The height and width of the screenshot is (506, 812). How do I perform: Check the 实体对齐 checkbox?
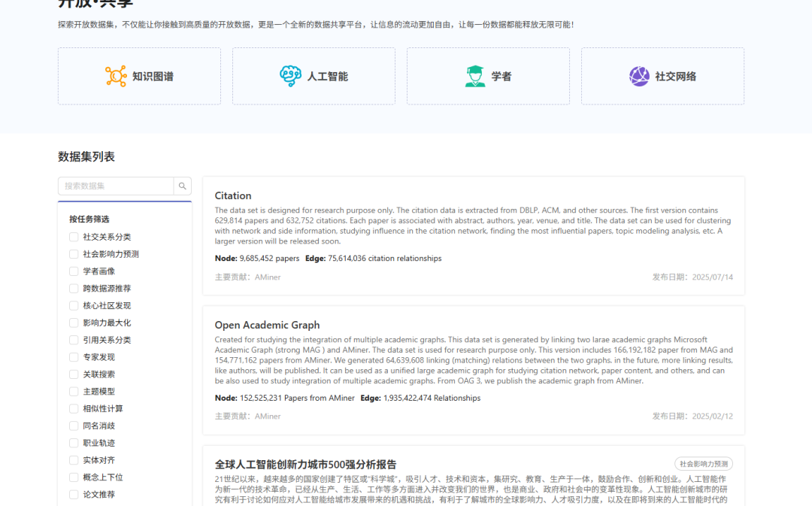pos(74,460)
